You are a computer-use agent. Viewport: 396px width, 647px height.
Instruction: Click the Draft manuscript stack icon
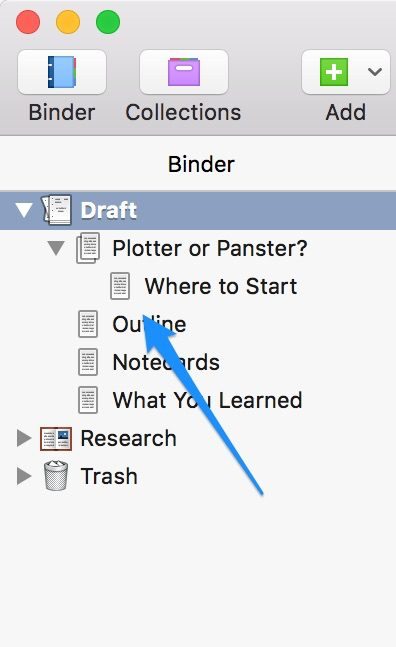(57, 210)
